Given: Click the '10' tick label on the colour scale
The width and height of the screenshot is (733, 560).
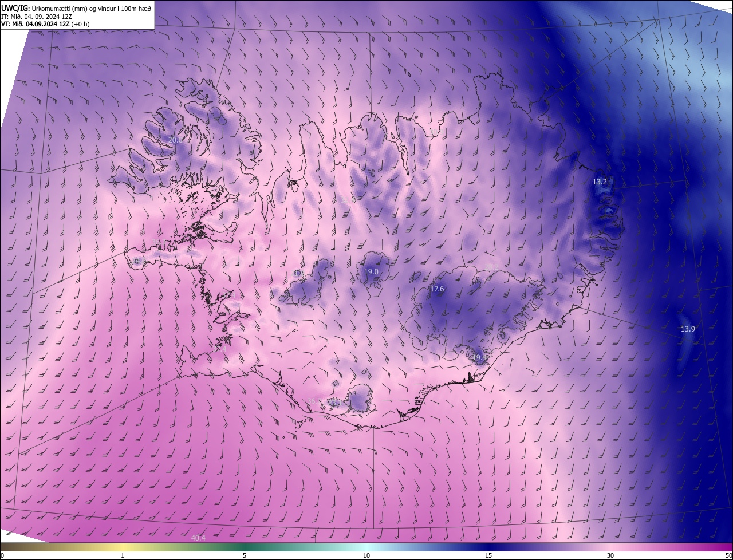Looking at the screenshot, I should point(366,555).
